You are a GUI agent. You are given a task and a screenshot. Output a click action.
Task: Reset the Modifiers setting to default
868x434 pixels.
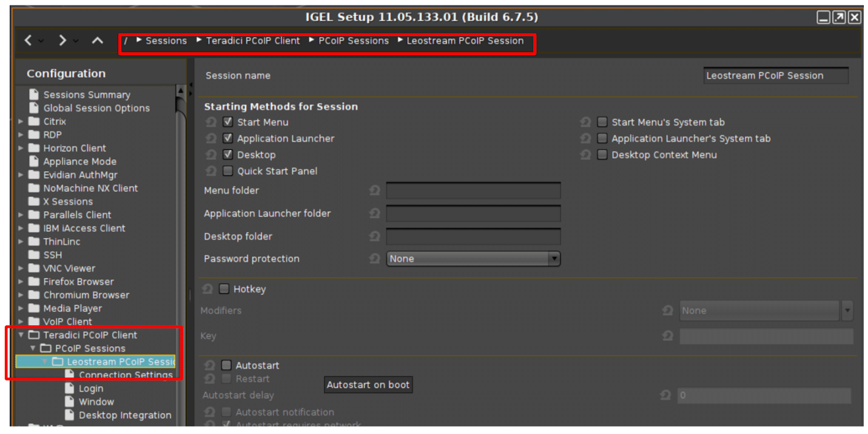tap(668, 311)
